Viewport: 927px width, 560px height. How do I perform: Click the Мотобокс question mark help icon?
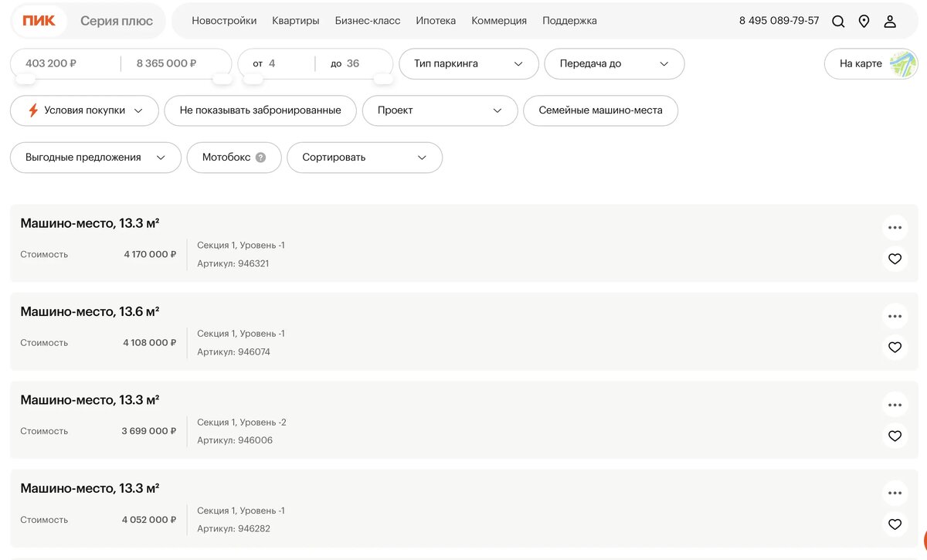coord(260,158)
